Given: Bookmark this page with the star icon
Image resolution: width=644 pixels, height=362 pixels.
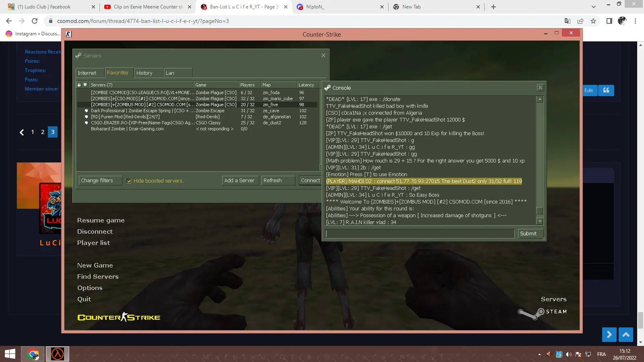Looking at the screenshot, I should [593, 21].
